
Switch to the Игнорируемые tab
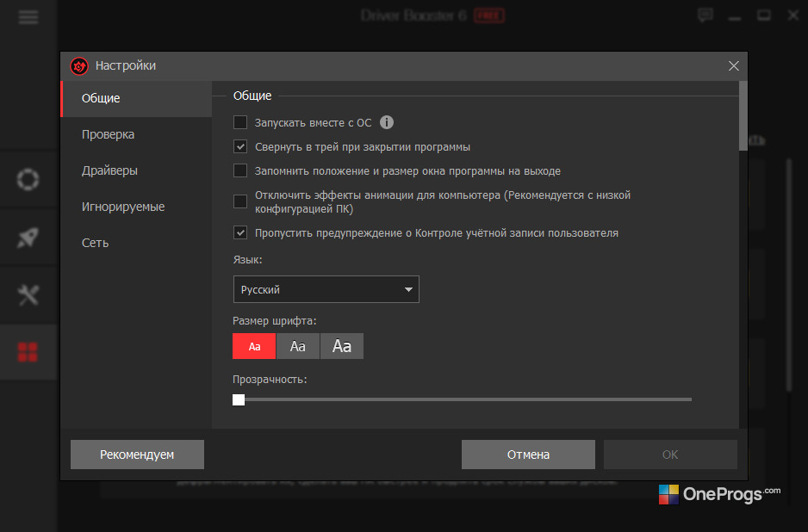coord(137,207)
